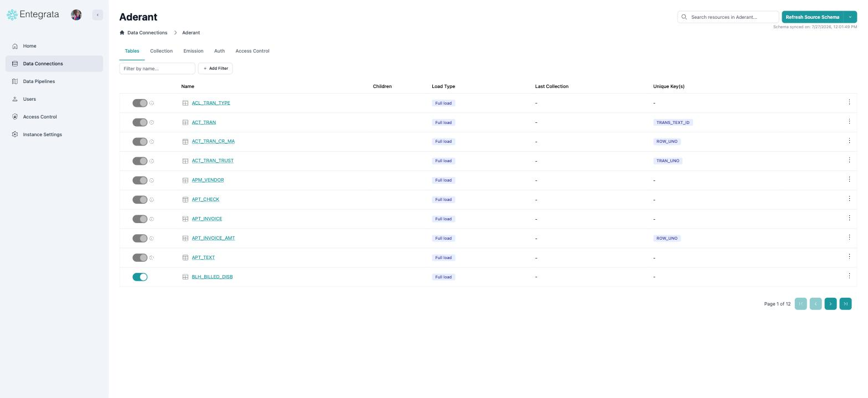
Task: Click the home icon in breadcrumb
Action: (x=122, y=33)
